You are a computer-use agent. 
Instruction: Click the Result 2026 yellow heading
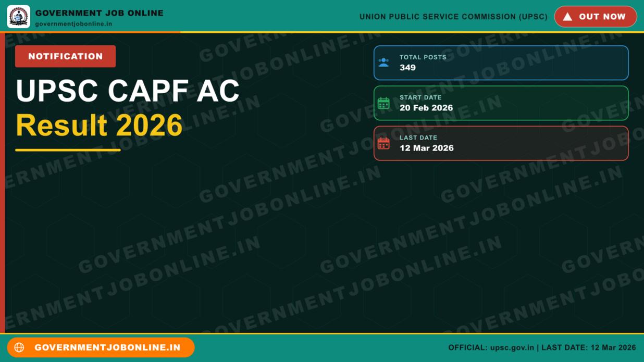[x=99, y=125]
